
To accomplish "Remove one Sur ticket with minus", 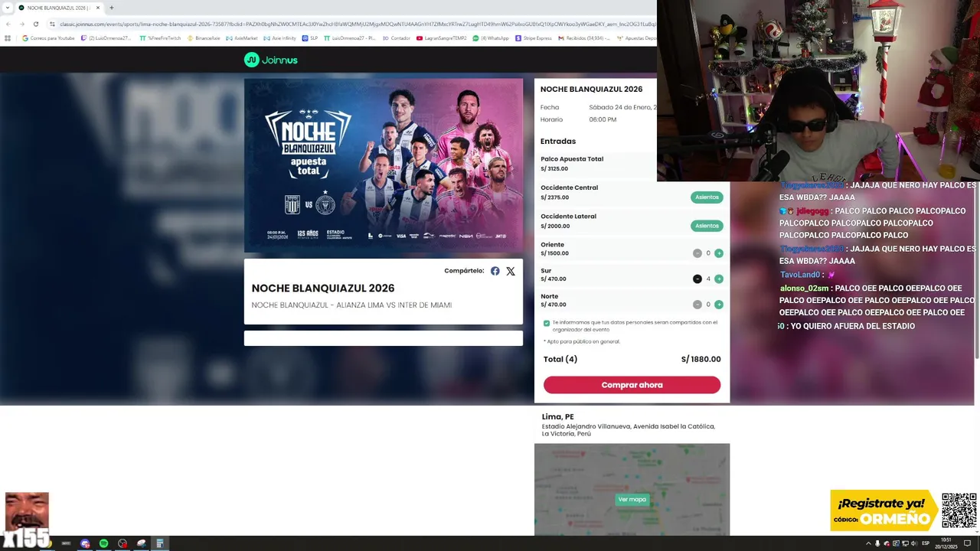I will click(697, 279).
